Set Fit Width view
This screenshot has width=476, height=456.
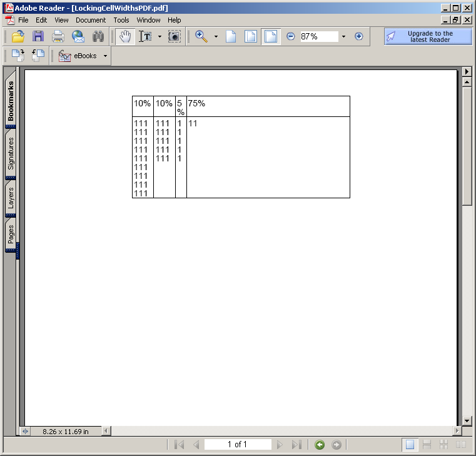(x=271, y=36)
